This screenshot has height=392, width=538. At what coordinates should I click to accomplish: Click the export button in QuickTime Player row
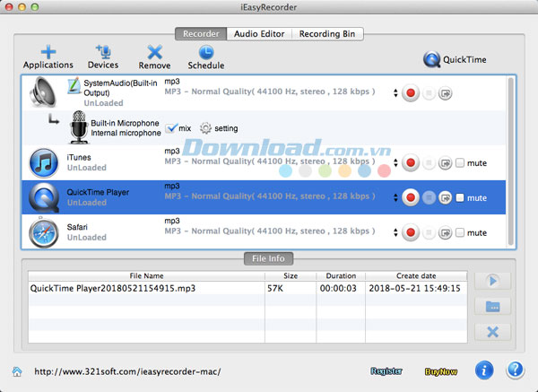[x=446, y=197]
